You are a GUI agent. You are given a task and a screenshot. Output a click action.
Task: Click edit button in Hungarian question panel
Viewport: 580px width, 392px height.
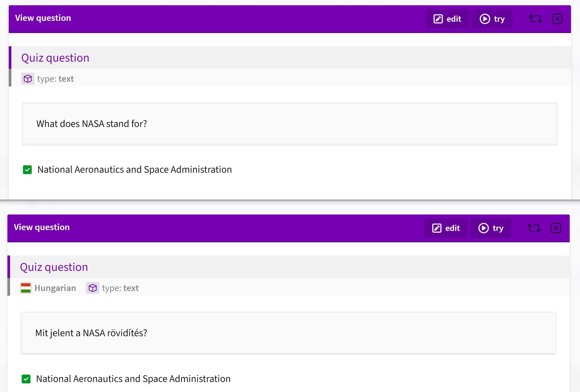[x=446, y=228]
